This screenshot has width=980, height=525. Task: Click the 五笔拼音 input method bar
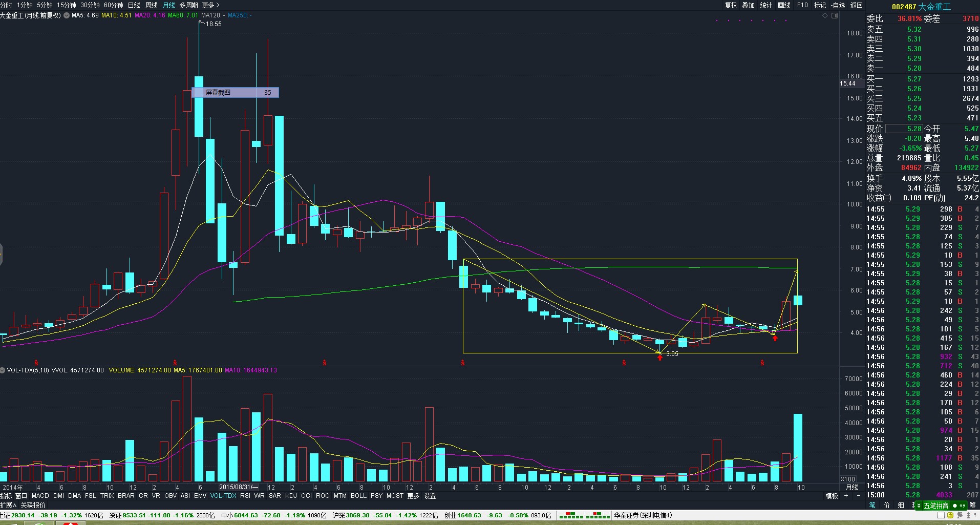pos(941,505)
